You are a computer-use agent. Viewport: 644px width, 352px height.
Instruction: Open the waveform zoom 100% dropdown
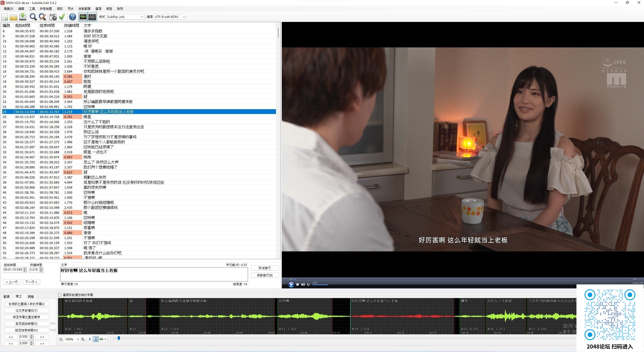(x=78, y=339)
